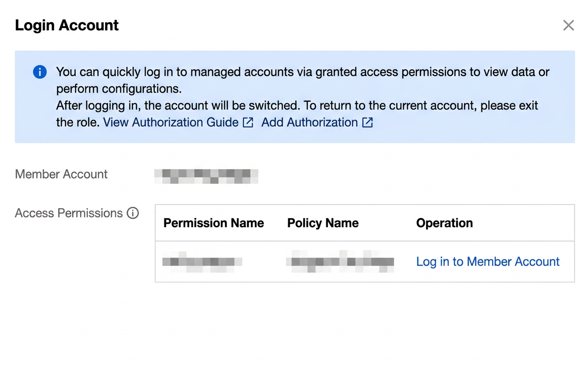Select the Operation column header
The image size is (588, 380).
(444, 223)
